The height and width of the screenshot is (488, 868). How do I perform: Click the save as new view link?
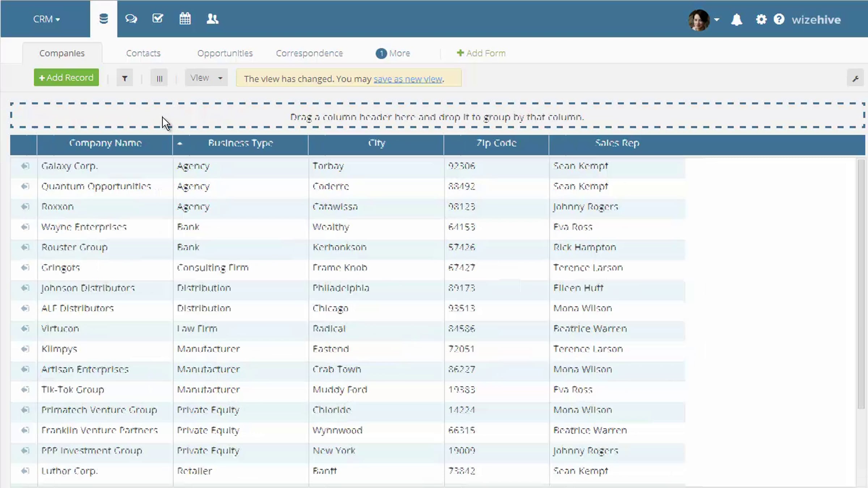408,79
